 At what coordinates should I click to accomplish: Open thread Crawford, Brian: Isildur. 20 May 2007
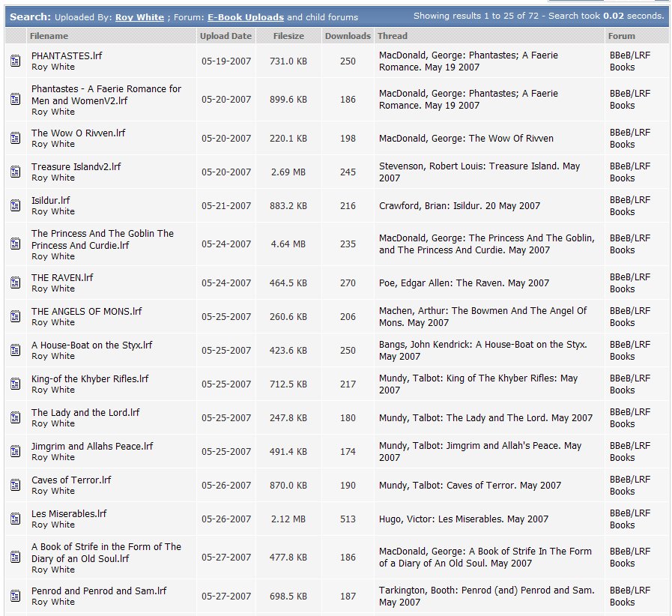pyautogui.click(x=459, y=206)
